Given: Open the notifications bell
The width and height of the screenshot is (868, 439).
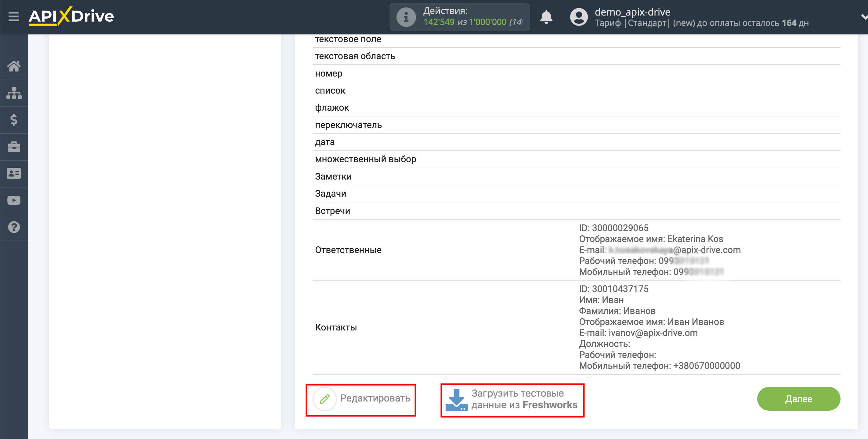Looking at the screenshot, I should tap(546, 17).
